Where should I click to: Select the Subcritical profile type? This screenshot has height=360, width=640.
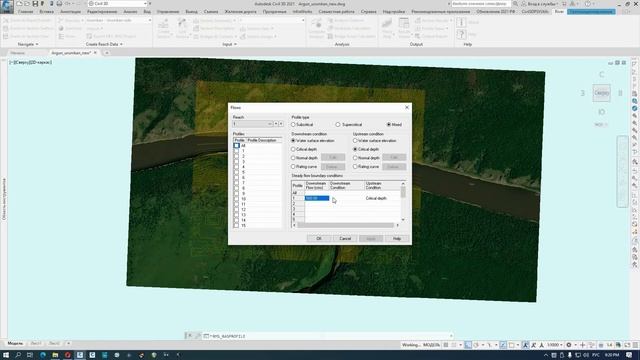[293, 124]
